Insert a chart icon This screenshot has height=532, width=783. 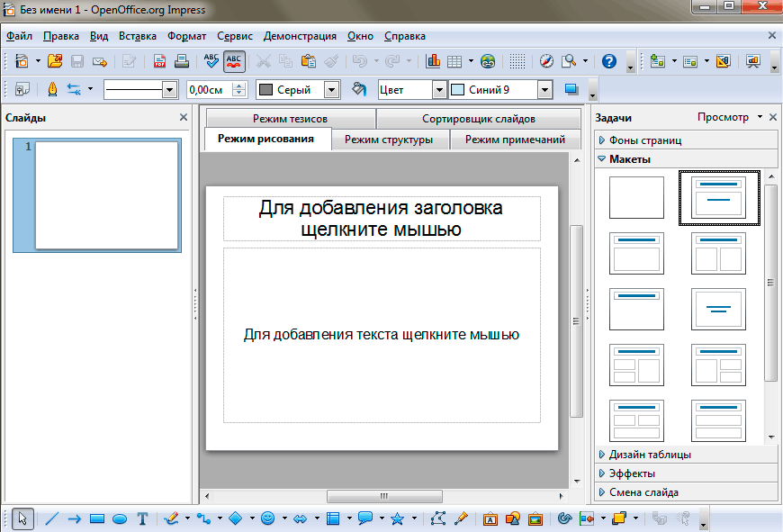click(x=432, y=61)
